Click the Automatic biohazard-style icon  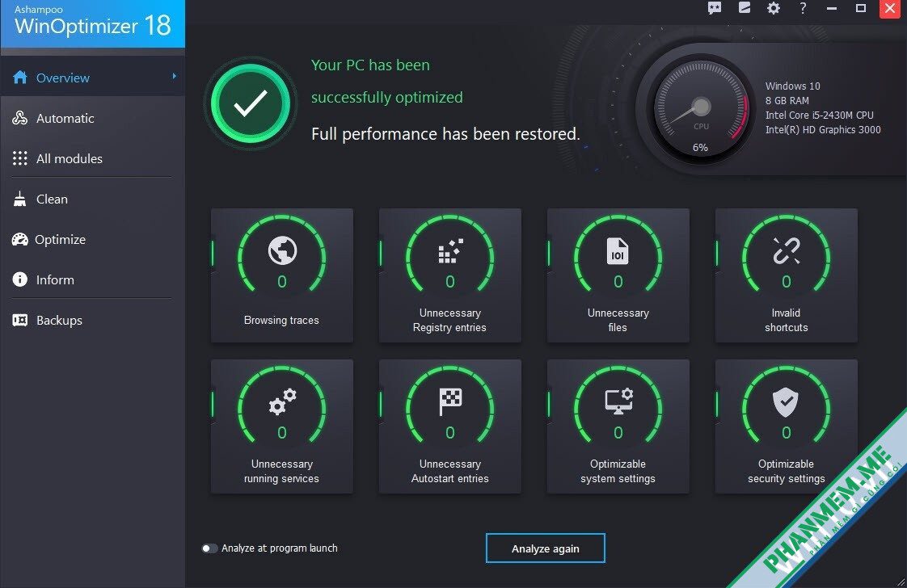pyautogui.click(x=20, y=118)
